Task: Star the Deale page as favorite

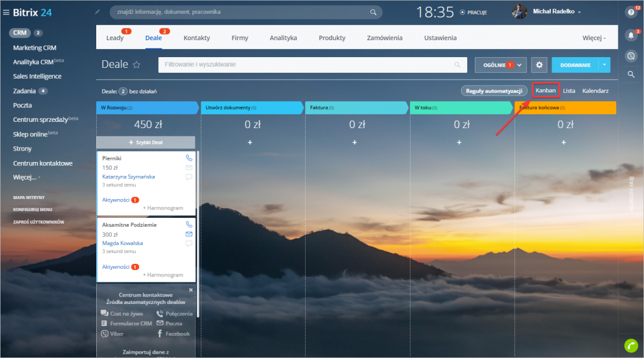Action: pos(136,65)
